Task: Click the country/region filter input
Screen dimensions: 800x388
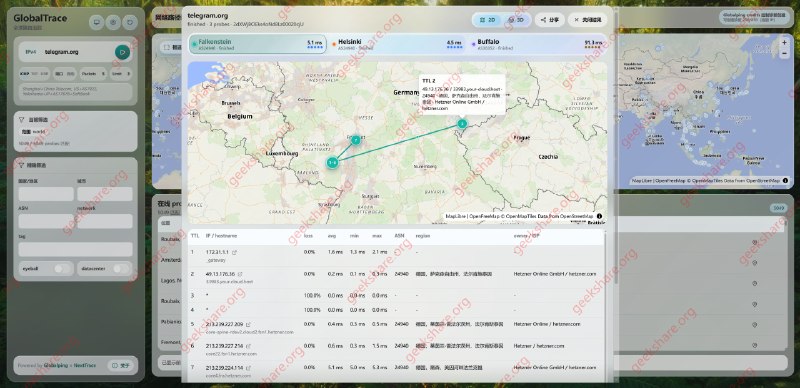Action: coord(46,194)
